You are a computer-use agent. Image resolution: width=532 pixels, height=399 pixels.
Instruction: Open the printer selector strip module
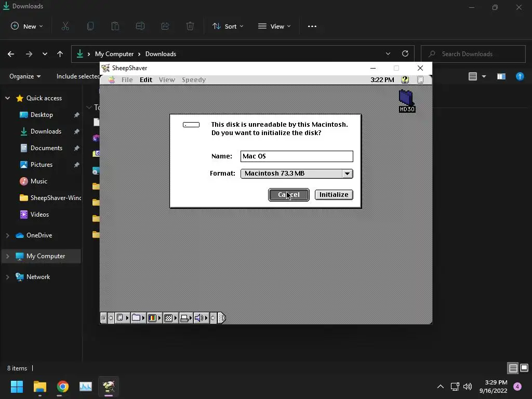tap(186, 318)
